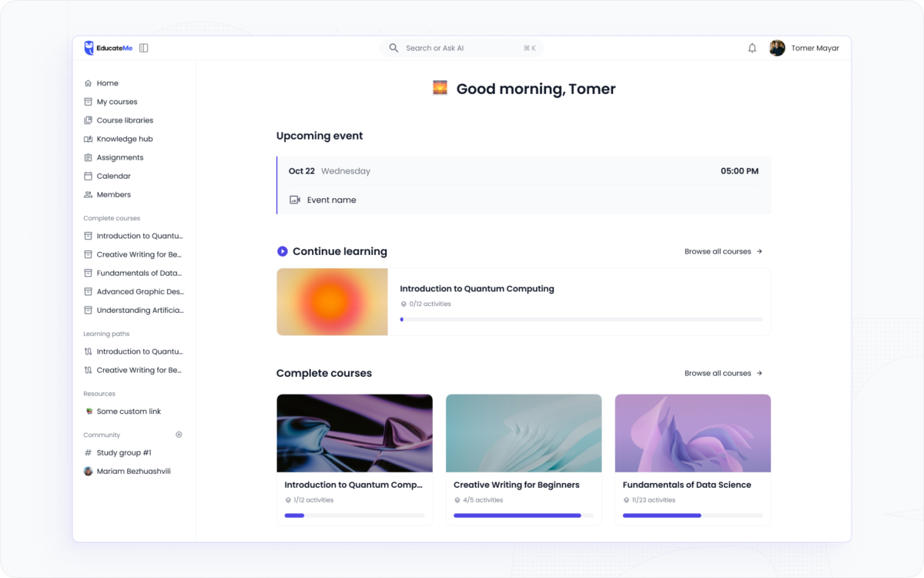The width and height of the screenshot is (924, 578).
Task: Click the plus icon beside Community
Action: point(179,435)
